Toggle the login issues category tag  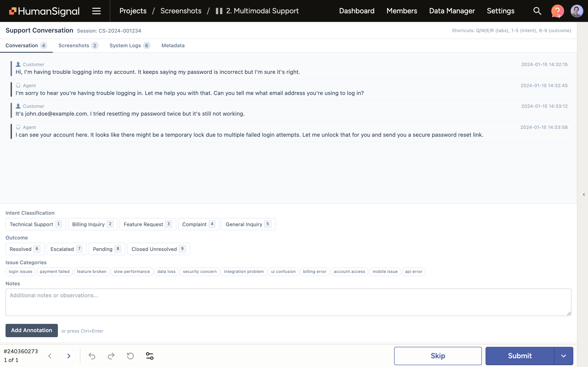20,272
